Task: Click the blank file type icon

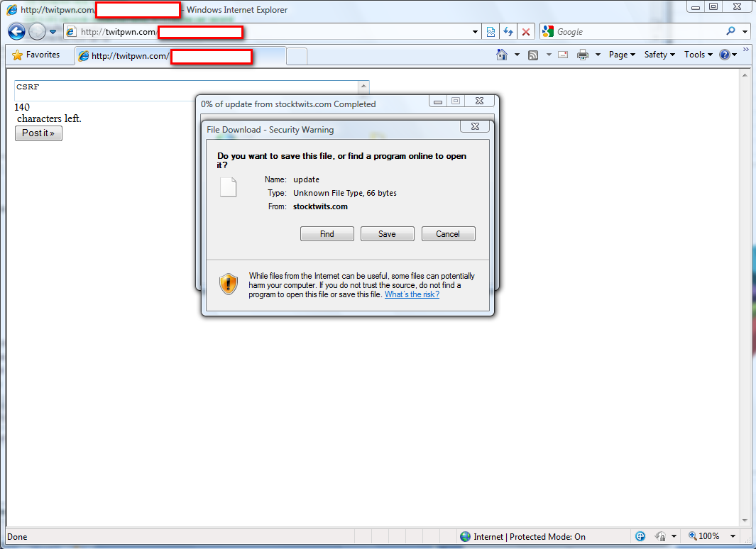Action: tap(229, 187)
